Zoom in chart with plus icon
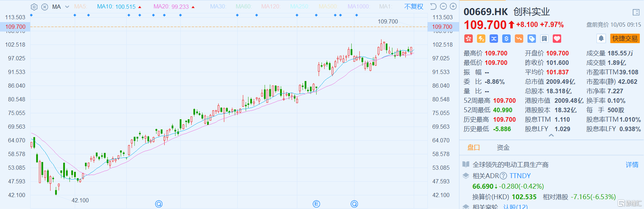Viewport: 644px width, 209px height. [453, 6]
